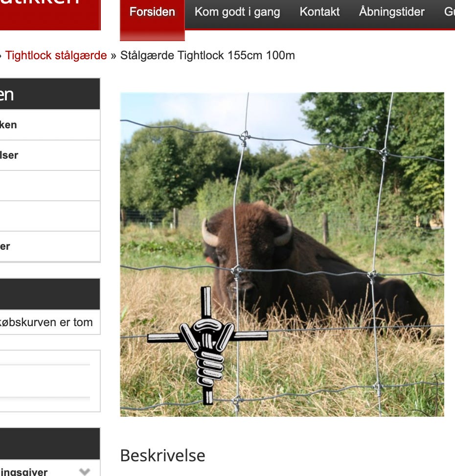The height and width of the screenshot is (476, 455).
Task: Go to Kom godt i gang page
Action: pos(237,12)
